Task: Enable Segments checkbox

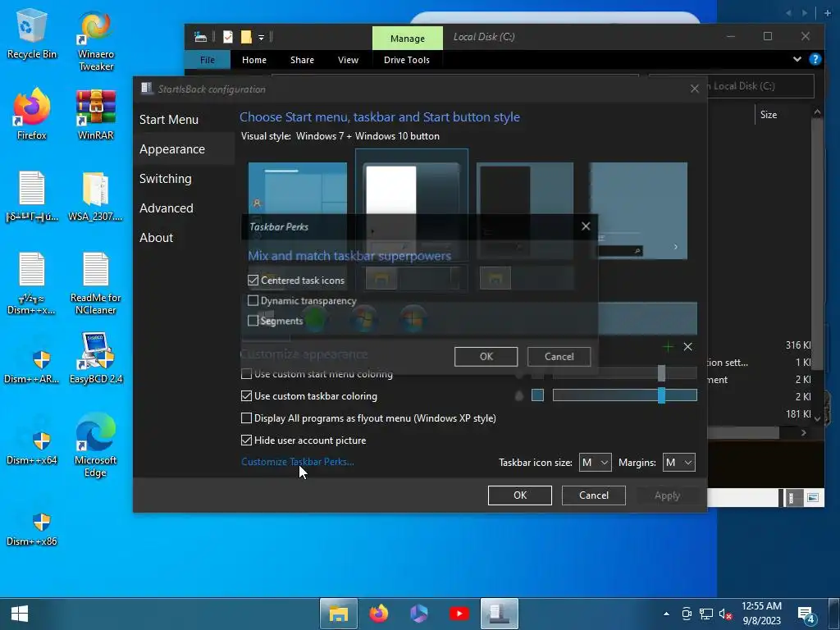Action: 253,321
